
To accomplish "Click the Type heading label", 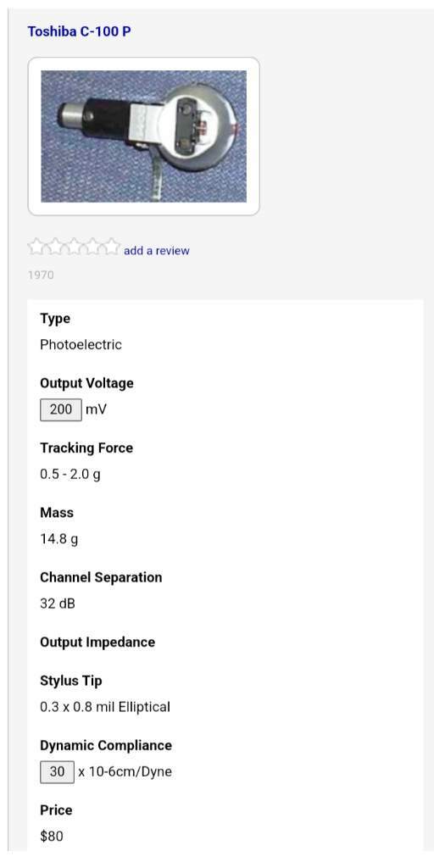I will (x=55, y=319).
